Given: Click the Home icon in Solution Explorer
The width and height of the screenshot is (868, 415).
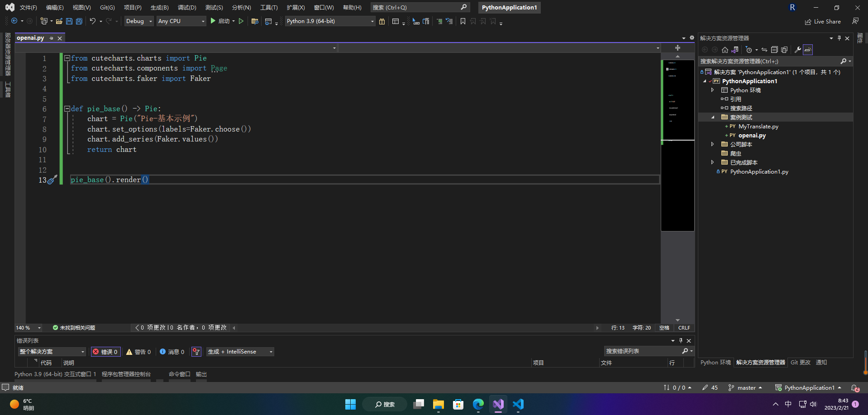Looking at the screenshot, I should point(725,50).
